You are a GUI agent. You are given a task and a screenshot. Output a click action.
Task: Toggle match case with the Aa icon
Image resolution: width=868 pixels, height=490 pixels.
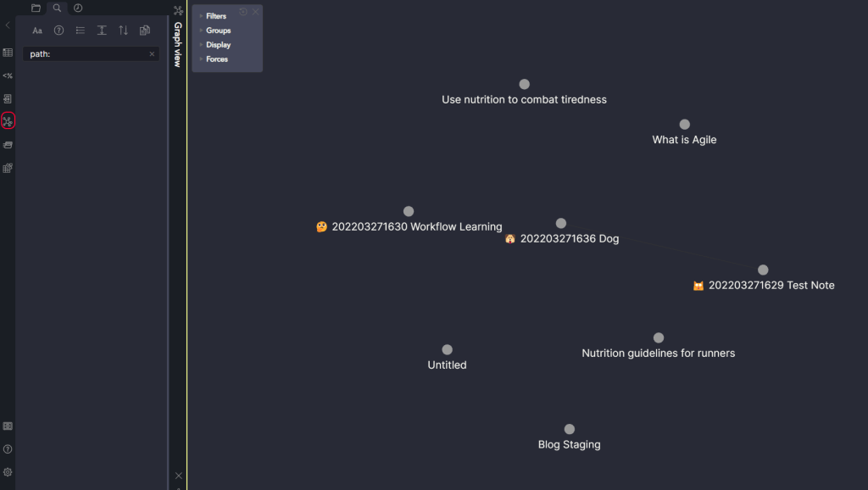tap(37, 30)
